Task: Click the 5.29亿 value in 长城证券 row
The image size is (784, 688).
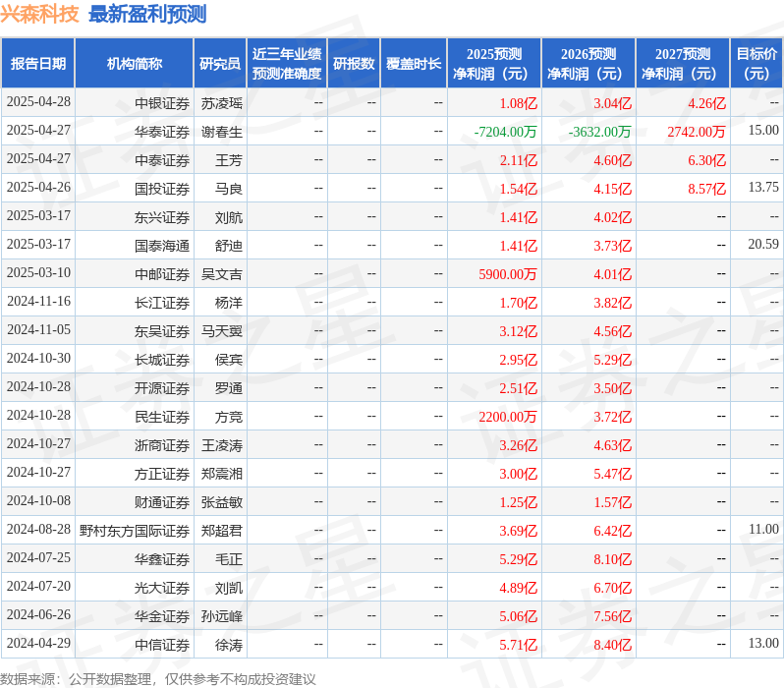Action: tap(613, 361)
